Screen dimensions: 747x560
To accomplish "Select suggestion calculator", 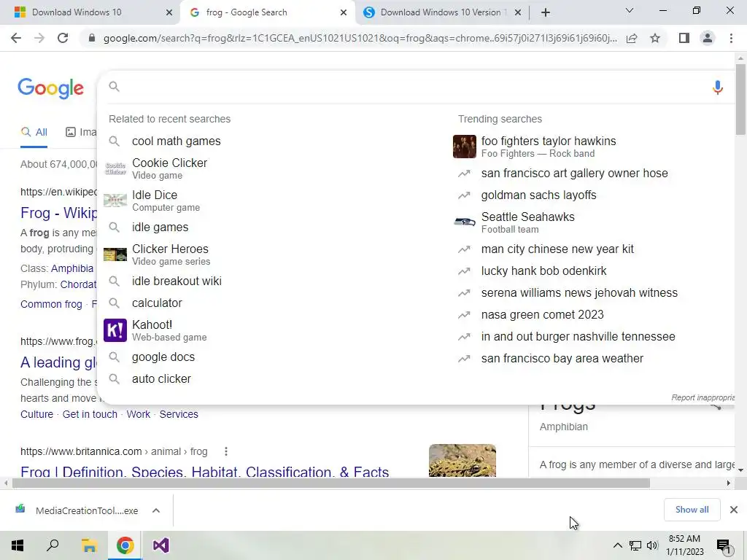I will [x=157, y=303].
